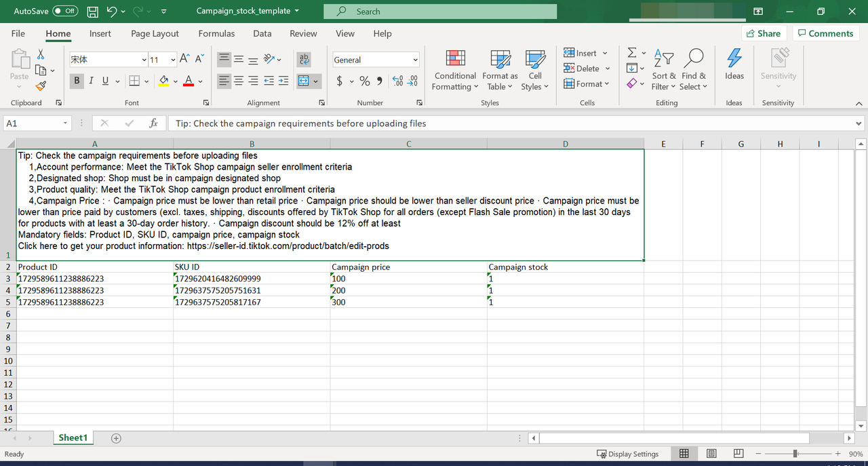Toggle Wrap Text for the cell

click(304, 59)
